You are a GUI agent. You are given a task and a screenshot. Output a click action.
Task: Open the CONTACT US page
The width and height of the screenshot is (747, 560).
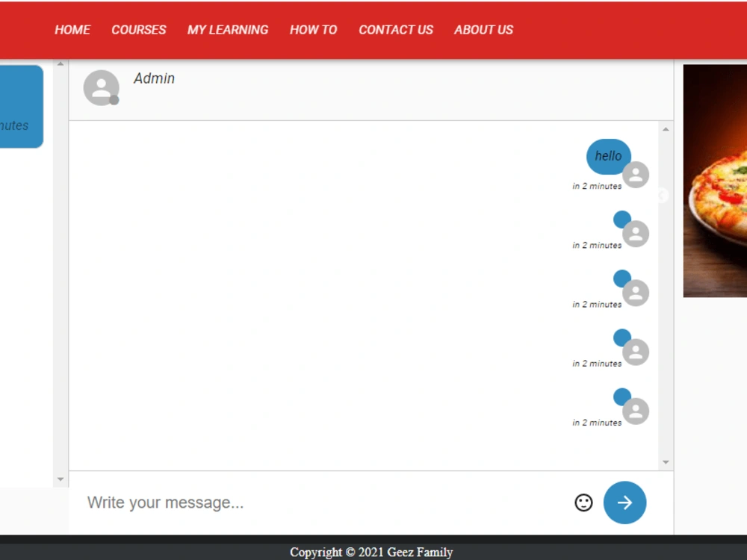tap(396, 30)
